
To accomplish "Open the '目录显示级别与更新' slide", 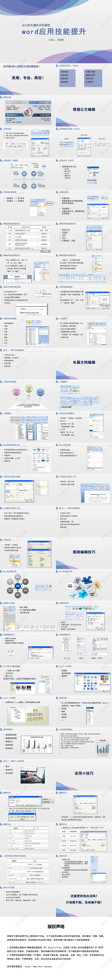I will (28, 490).
